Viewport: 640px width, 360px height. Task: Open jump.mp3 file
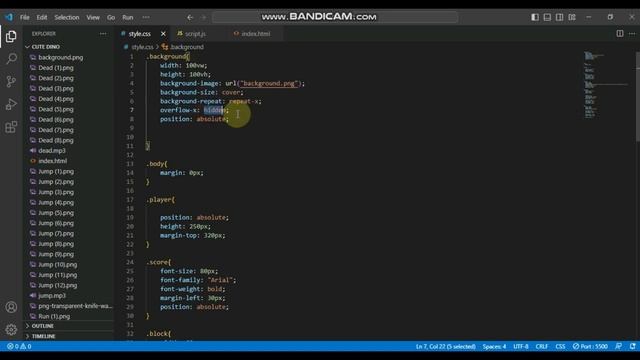click(x=52, y=296)
